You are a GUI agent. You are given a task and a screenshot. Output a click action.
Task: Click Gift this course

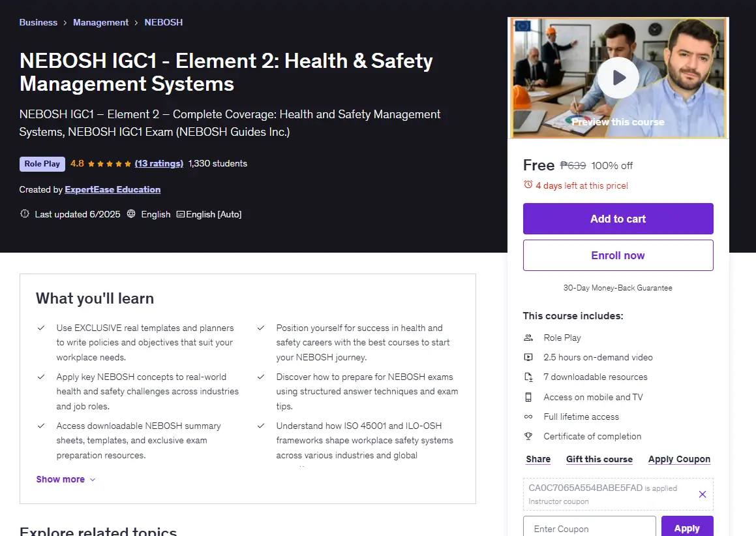(599, 460)
